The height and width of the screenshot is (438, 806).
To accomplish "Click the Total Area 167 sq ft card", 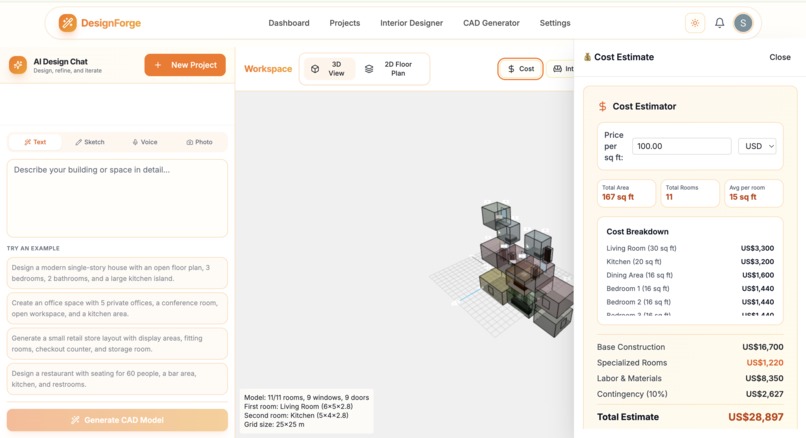I will 626,193.
